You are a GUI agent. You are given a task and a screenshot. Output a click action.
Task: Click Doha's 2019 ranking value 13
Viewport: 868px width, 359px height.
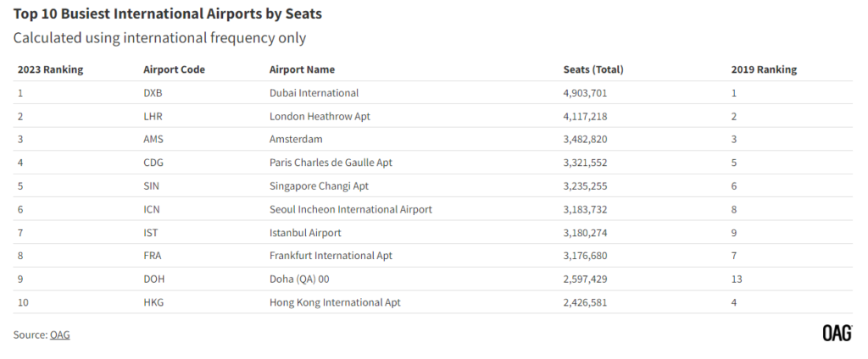pyautogui.click(x=737, y=279)
